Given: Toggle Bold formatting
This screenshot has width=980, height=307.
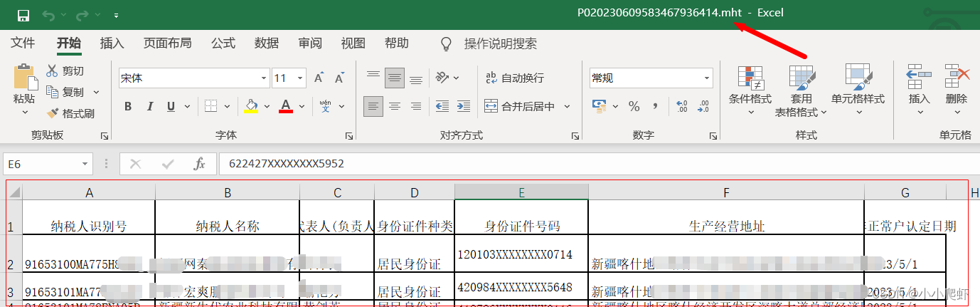Looking at the screenshot, I should click(x=128, y=106).
